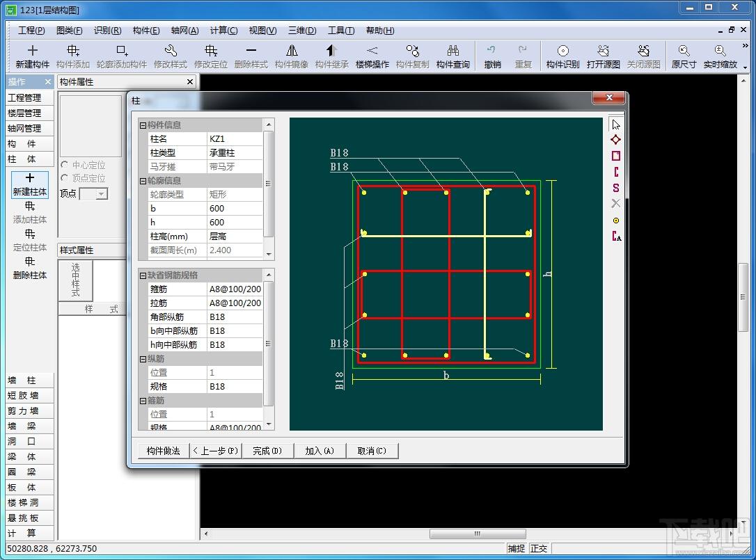Select the 中心定位 radio button
Viewport: 756px width, 560px height.
click(65, 165)
